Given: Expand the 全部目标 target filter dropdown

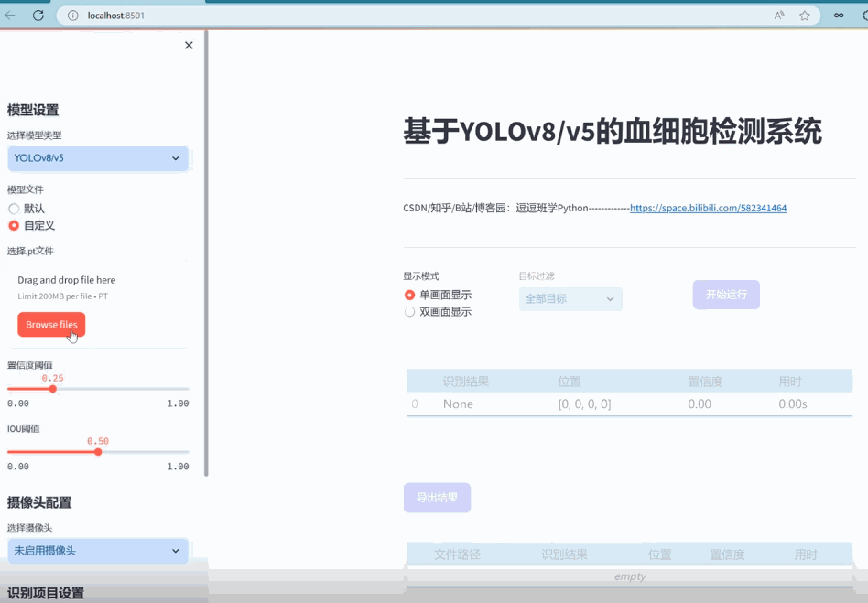Looking at the screenshot, I should click(570, 299).
